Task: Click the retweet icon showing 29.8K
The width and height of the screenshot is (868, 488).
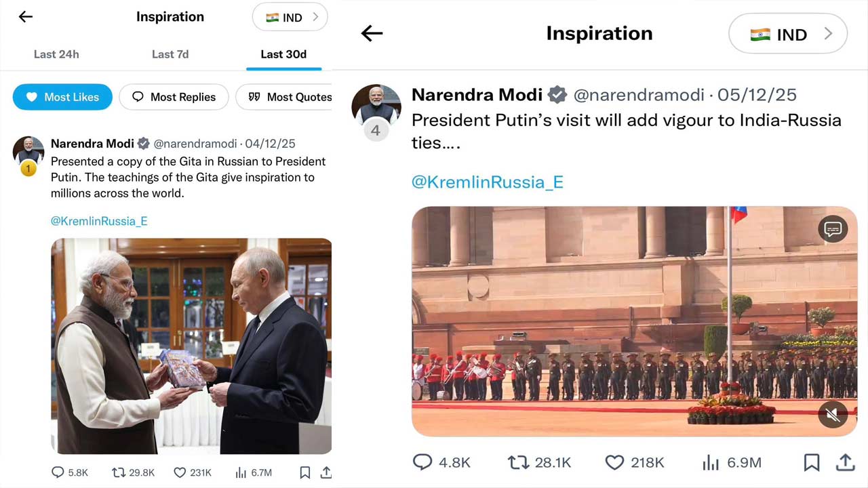Action: tap(119, 472)
